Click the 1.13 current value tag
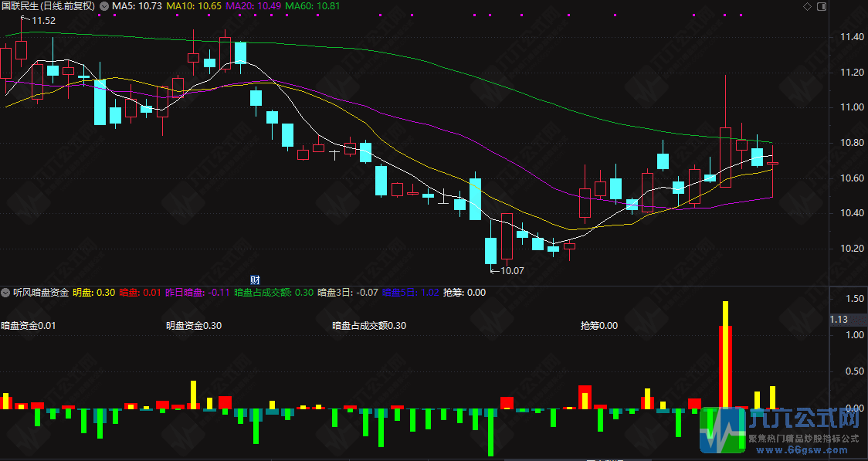 click(839, 320)
